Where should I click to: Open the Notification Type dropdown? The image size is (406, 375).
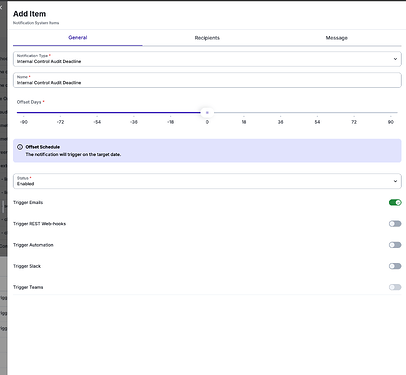tap(207, 59)
